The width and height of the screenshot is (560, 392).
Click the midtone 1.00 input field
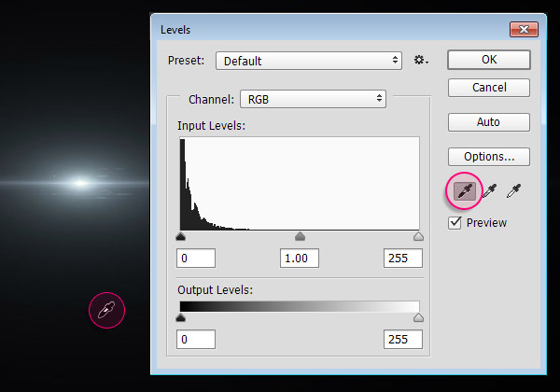click(300, 258)
